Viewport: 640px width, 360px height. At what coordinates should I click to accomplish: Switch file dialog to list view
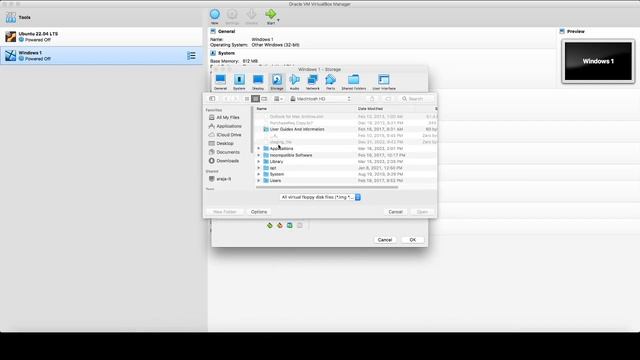point(255,99)
